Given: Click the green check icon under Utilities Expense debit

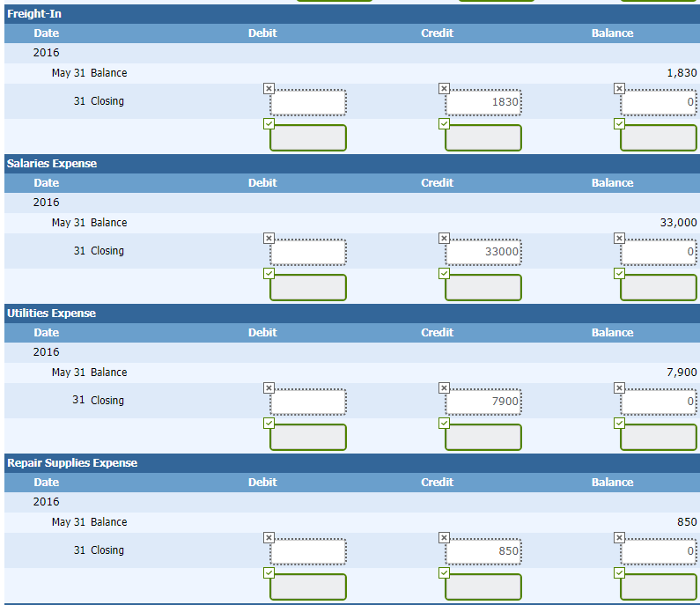Looking at the screenshot, I should click(x=269, y=423).
